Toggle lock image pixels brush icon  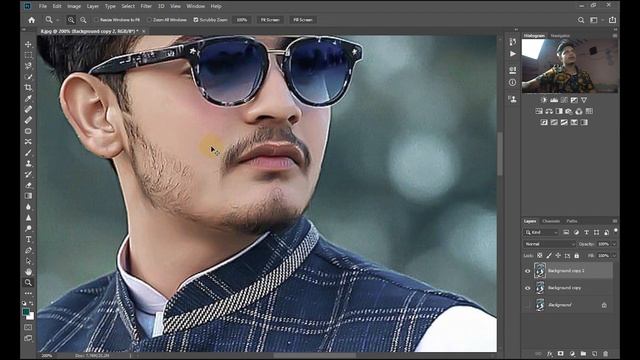[549, 256]
